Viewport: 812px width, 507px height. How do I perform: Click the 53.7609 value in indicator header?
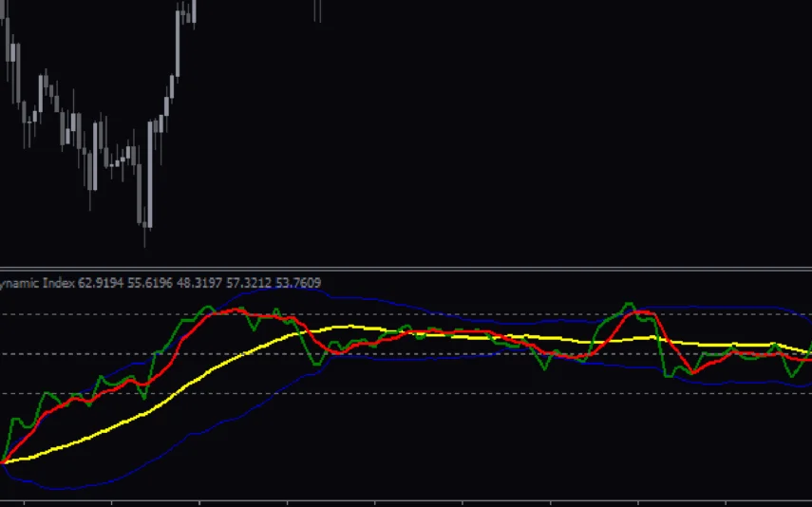tap(296, 282)
